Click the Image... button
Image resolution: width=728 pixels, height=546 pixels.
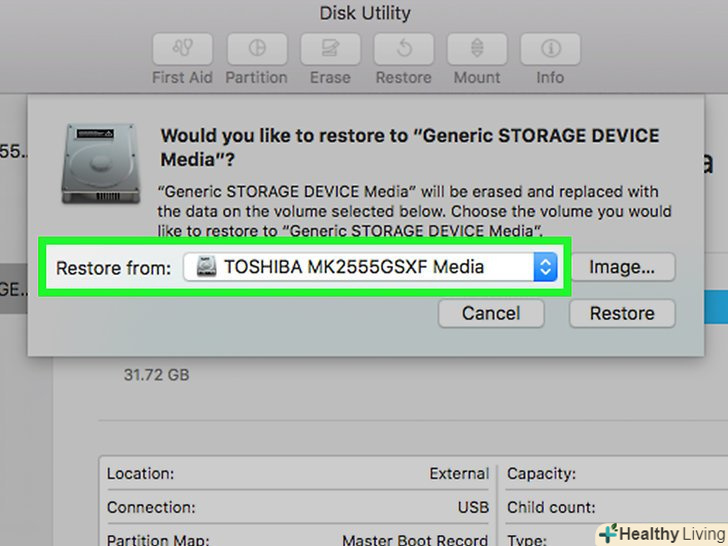tap(621, 267)
